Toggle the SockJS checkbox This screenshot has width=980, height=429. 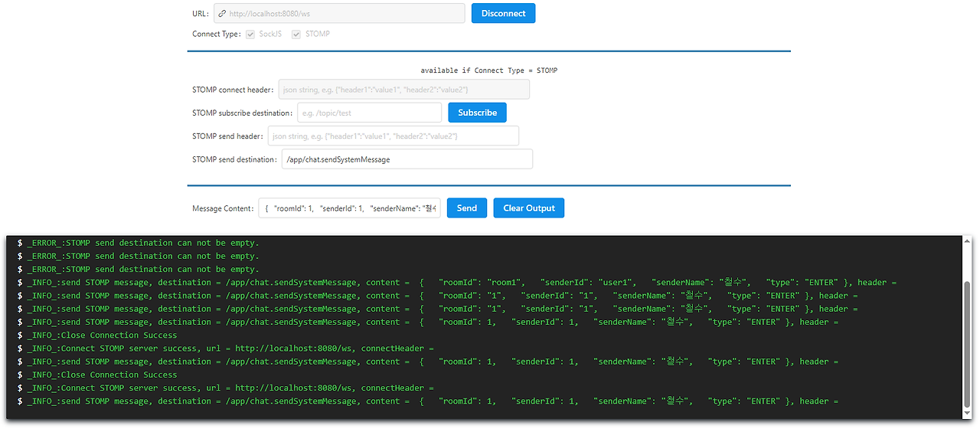click(250, 34)
